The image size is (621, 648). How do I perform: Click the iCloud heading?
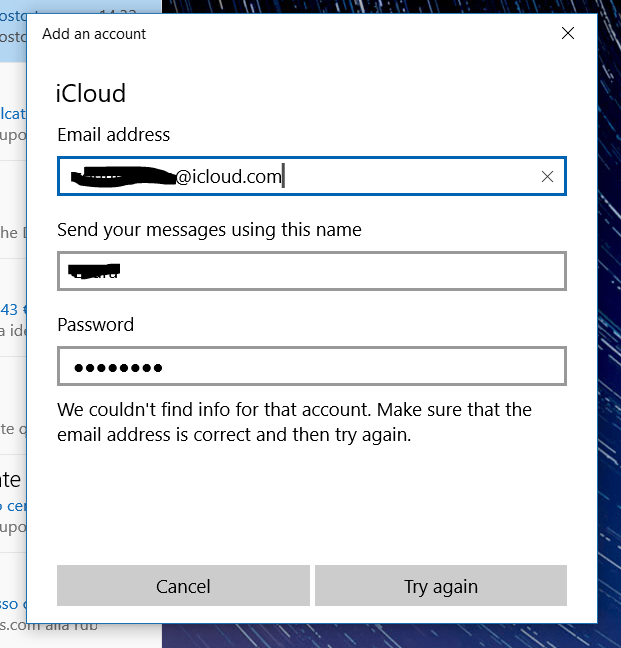90,93
